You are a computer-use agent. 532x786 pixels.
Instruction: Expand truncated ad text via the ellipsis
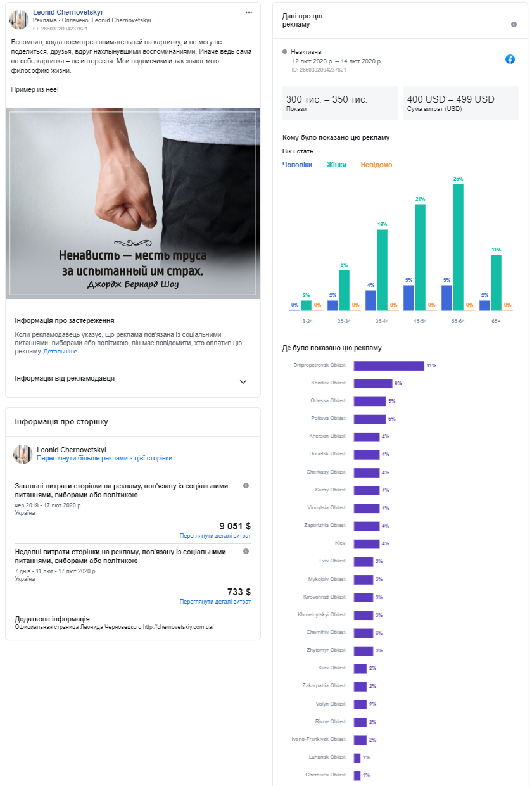pos(14,100)
